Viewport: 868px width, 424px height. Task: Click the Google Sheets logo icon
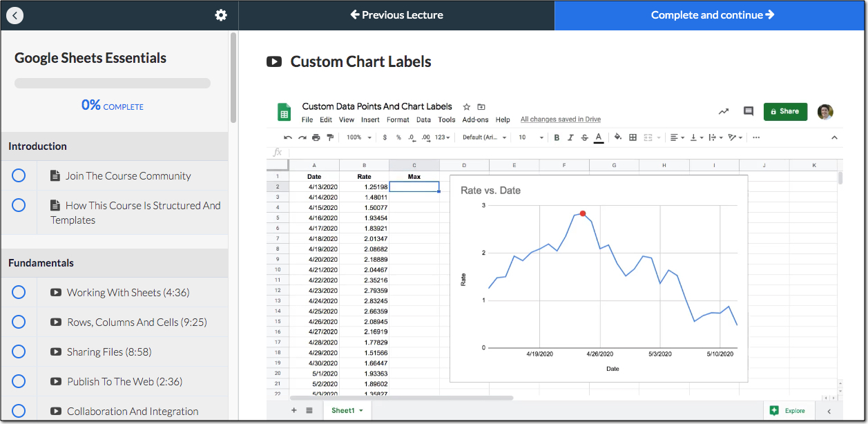284,112
